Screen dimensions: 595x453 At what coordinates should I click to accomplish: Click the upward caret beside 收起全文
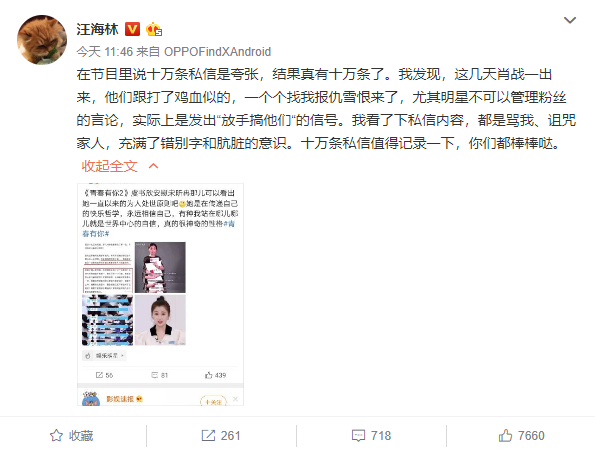(153, 166)
